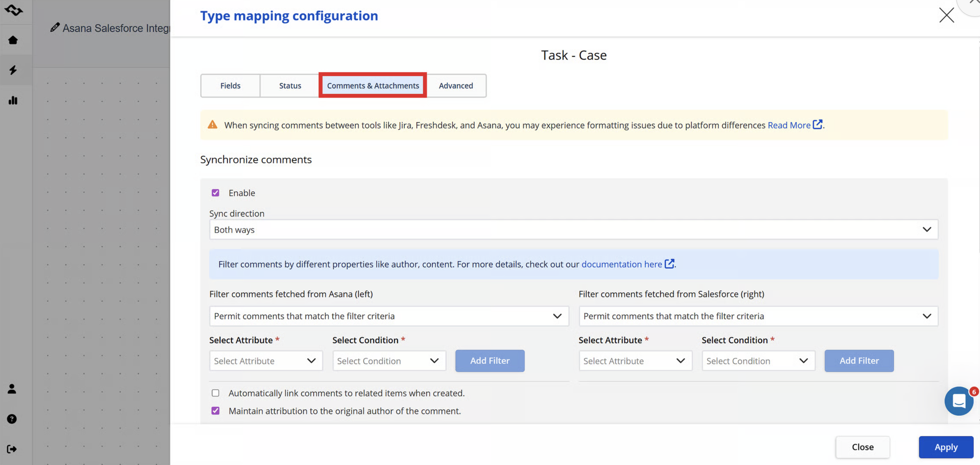Viewport: 980px width, 465px height.
Task: Open the user profile icon in the sidebar
Action: click(x=12, y=389)
